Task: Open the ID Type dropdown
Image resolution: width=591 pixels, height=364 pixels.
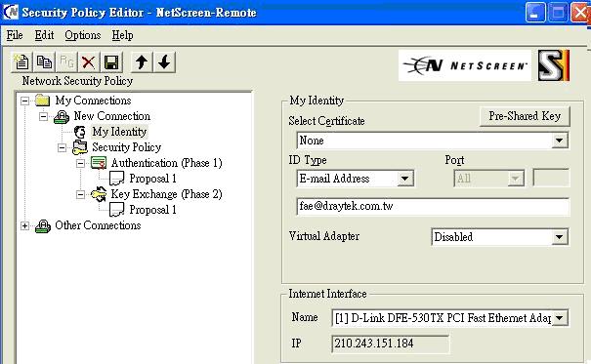Action: (x=404, y=179)
